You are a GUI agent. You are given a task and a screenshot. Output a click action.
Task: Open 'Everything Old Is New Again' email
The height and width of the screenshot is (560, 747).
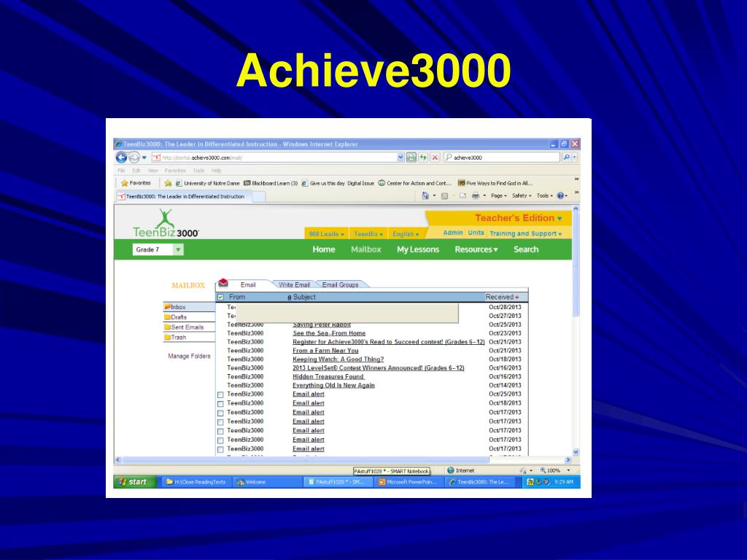[x=333, y=385]
